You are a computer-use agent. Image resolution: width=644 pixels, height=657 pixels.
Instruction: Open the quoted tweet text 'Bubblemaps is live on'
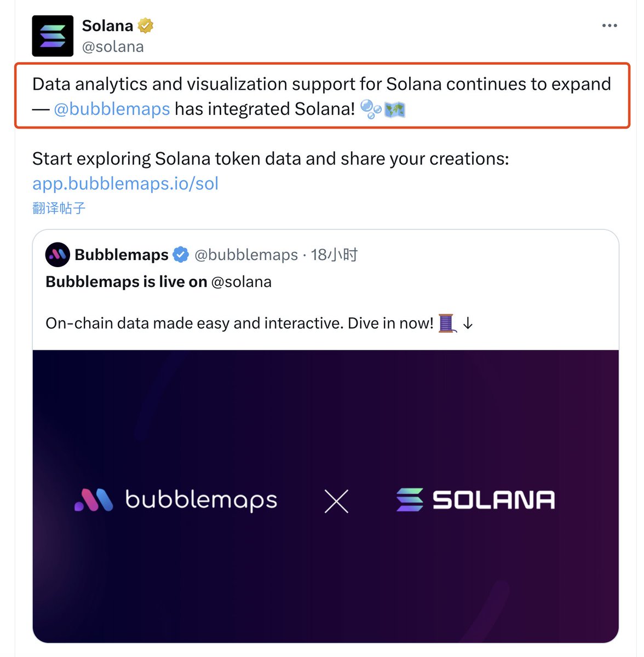pos(127,282)
